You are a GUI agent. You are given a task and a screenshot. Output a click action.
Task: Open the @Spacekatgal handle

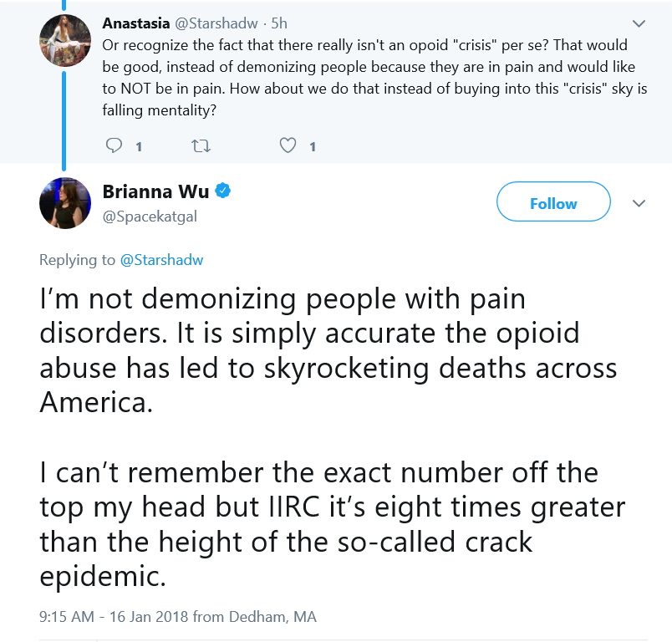tap(150, 217)
